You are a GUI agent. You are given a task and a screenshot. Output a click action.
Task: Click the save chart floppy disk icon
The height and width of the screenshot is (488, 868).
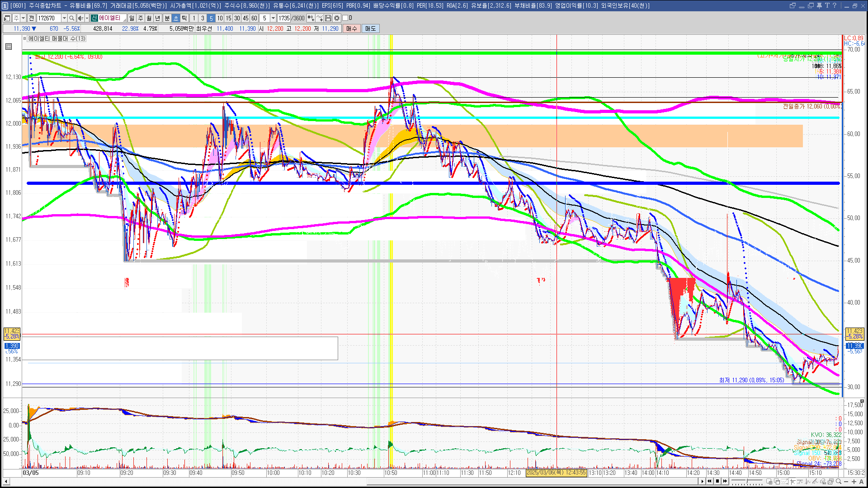click(x=328, y=18)
